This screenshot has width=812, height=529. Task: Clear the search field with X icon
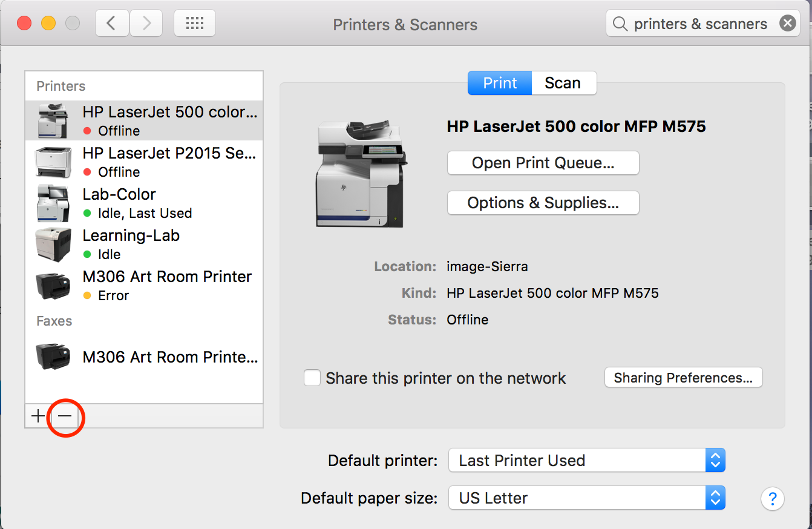(787, 24)
